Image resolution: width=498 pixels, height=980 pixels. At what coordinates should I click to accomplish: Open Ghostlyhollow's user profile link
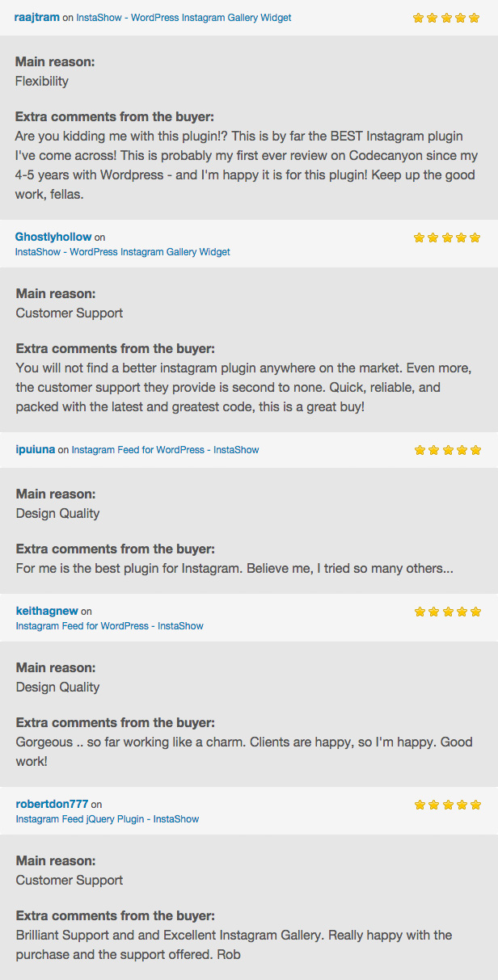click(x=53, y=237)
